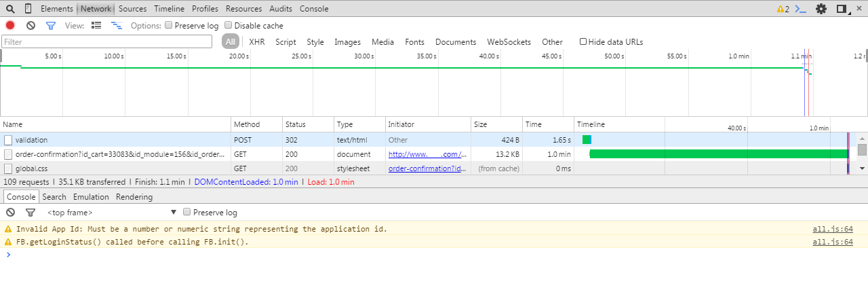Sort requests by Type column
This screenshot has width=868, height=288.
coord(359,124)
